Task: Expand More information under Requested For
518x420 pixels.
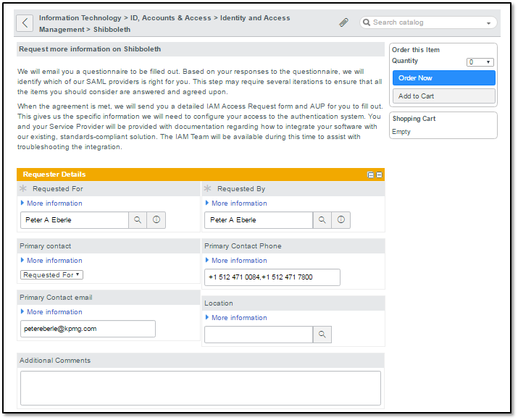Action: [54, 203]
